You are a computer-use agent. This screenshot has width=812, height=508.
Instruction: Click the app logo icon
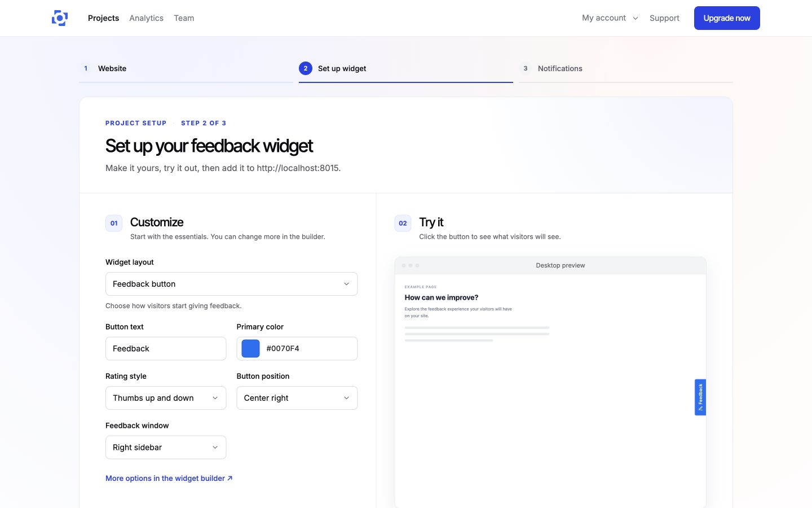(x=60, y=18)
